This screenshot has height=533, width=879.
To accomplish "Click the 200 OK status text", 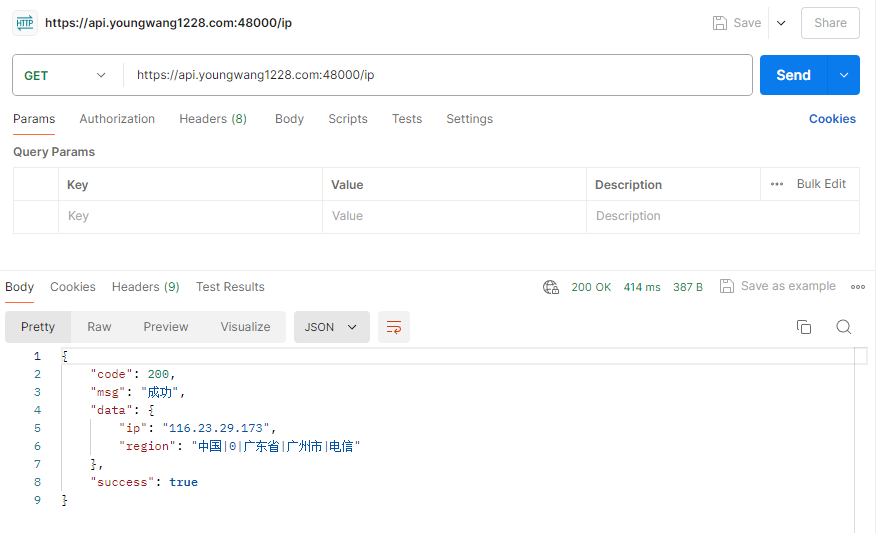I will tap(591, 287).
